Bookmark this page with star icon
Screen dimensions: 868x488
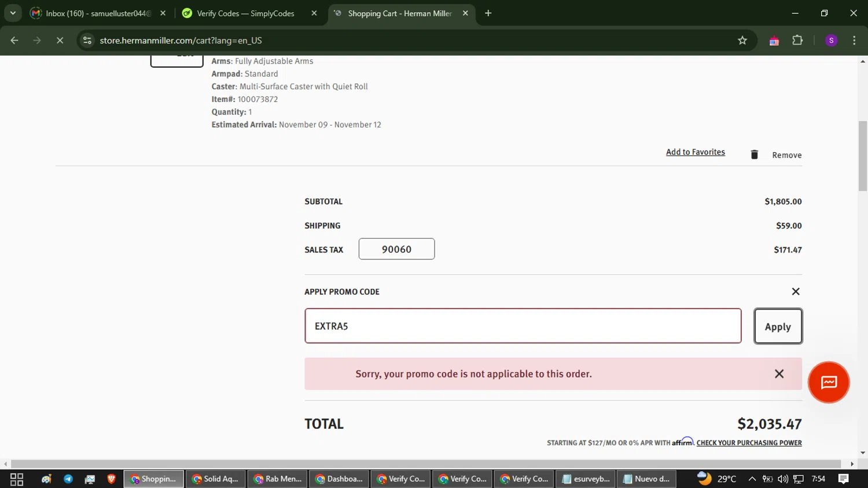point(742,41)
